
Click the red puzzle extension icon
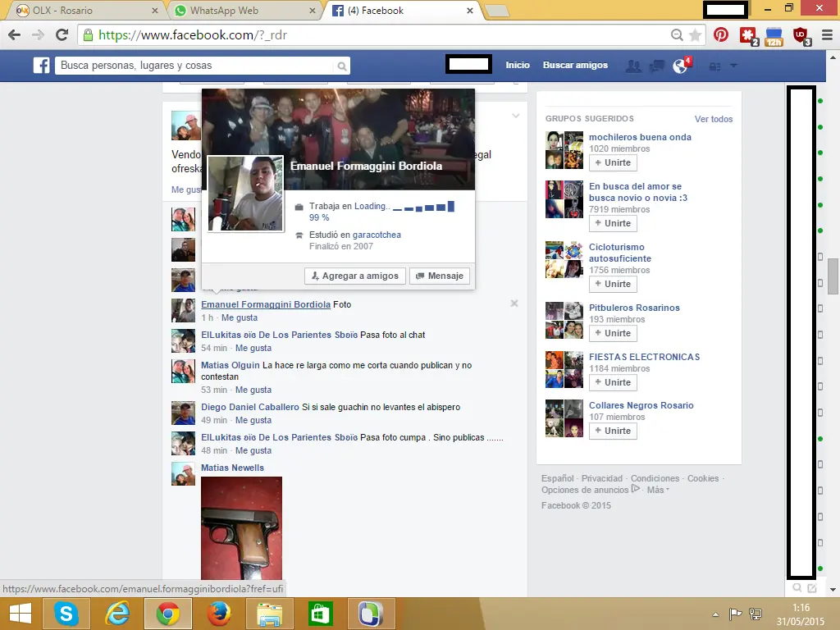point(748,35)
